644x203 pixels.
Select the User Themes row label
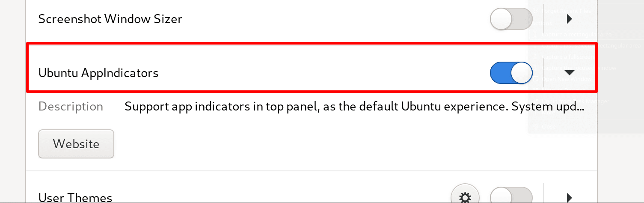[75, 197]
